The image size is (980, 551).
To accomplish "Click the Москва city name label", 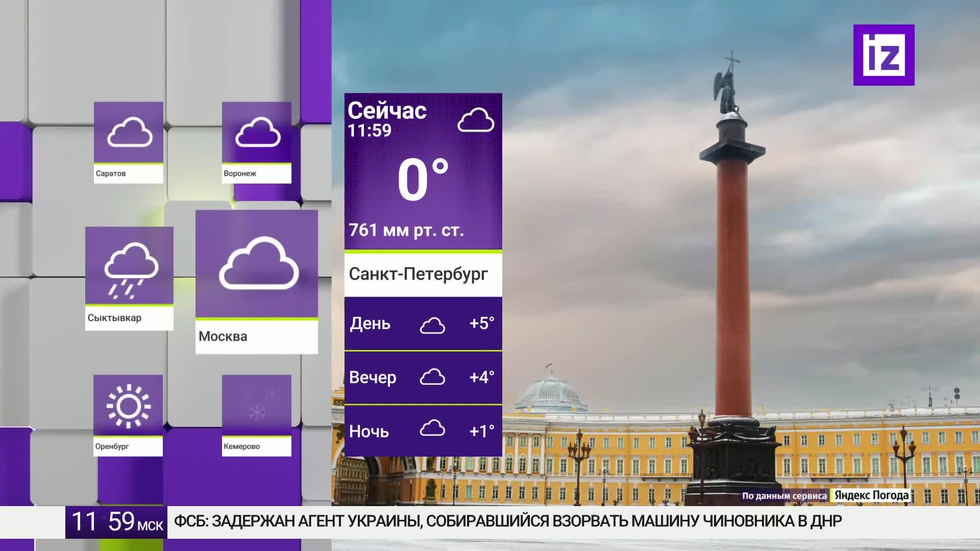I will click(223, 337).
